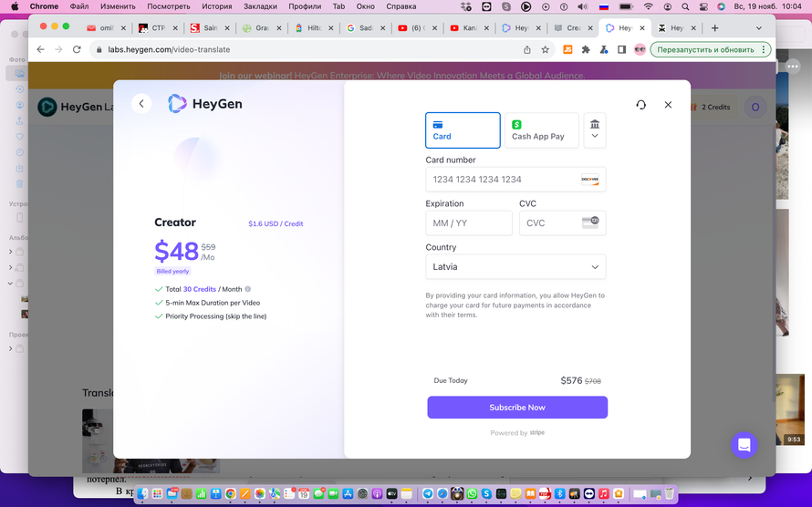This screenshot has height=507, width=812.
Task: Open Skype from the Dock
Action: pos(486,493)
